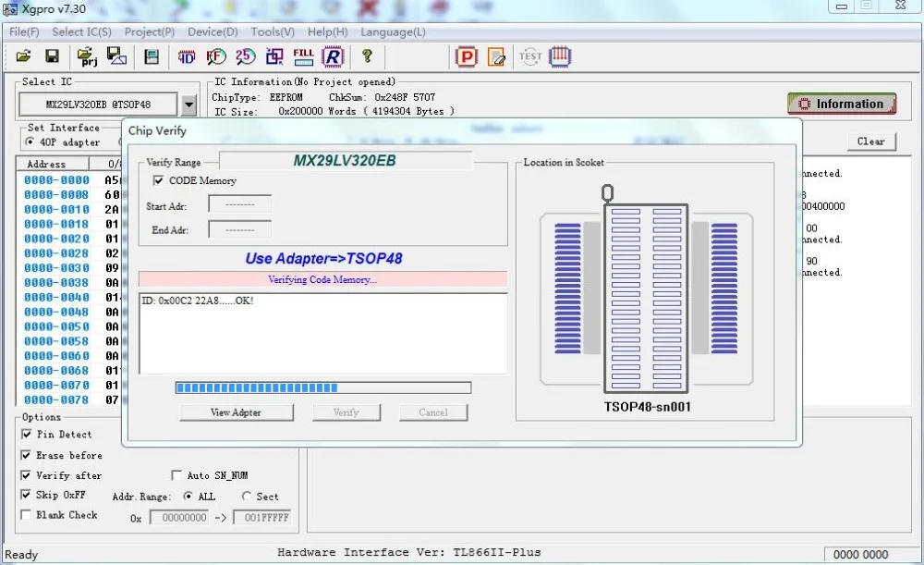The image size is (924, 565).
Task: Select the ALL address range radio button
Action: tap(188, 496)
